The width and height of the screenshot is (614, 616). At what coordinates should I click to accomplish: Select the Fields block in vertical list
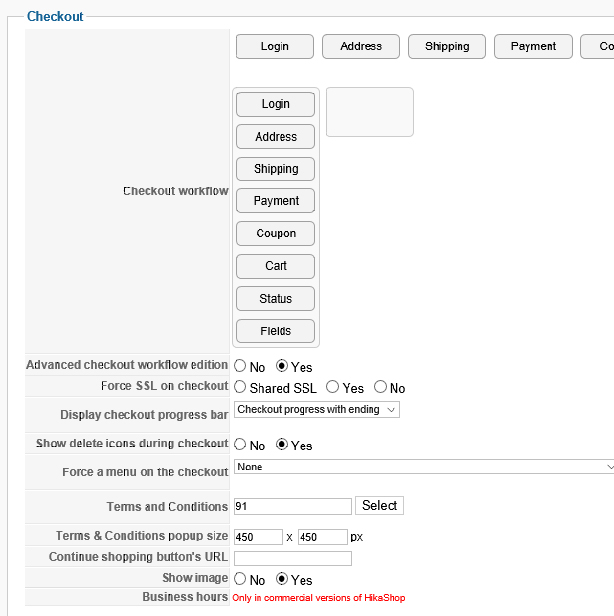(x=276, y=331)
